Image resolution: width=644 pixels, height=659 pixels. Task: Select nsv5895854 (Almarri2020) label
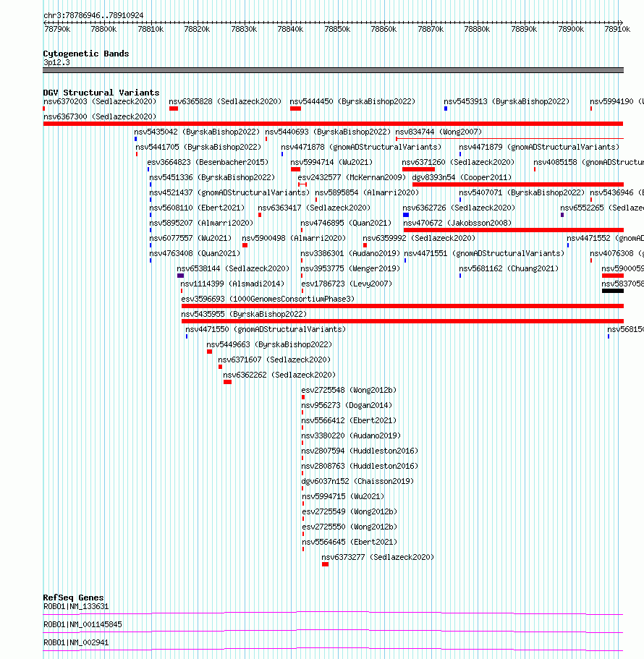click(x=367, y=192)
